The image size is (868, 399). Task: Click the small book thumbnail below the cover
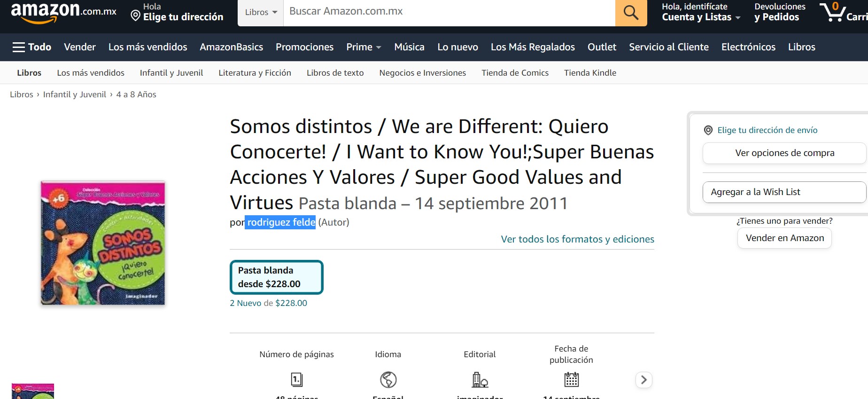tap(33, 391)
